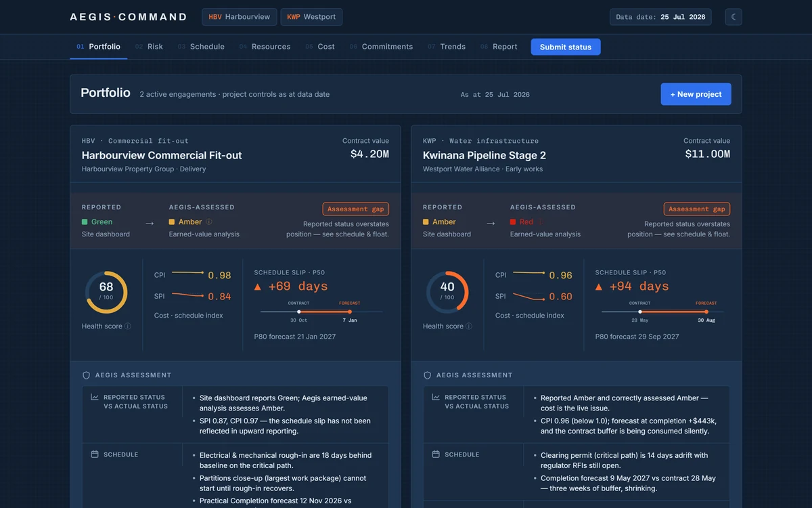Screen dimensions: 812x508
Task: Click warning triangle beside +94 days
Action: 599,287
